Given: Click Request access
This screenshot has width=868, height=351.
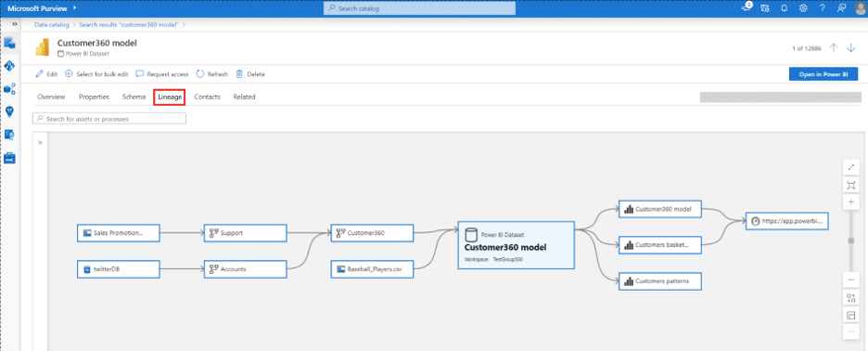Looking at the screenshot, I should tap(161, 73).
